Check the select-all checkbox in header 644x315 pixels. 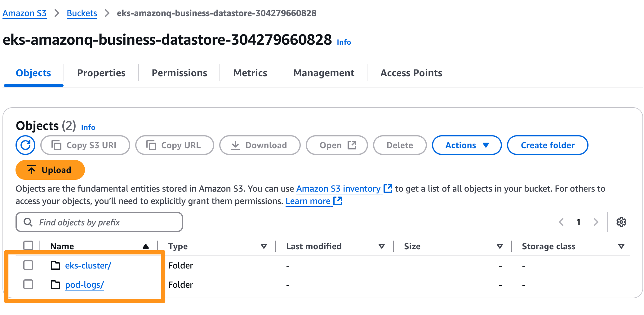tap(28, 245)
